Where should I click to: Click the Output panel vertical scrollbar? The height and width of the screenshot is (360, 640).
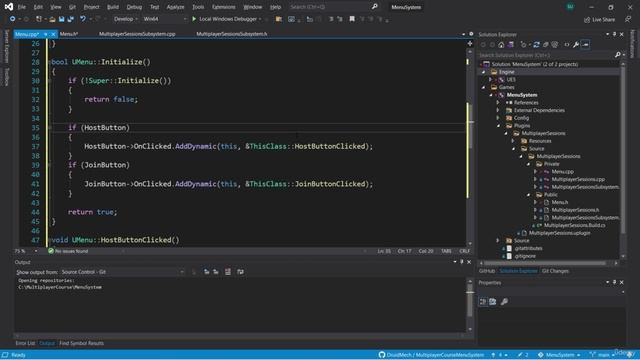[470, 304]
